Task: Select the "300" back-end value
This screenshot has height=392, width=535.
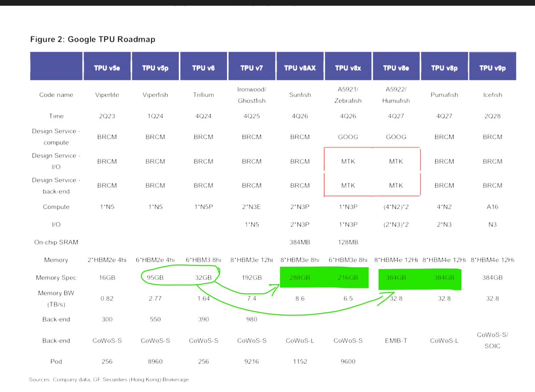Action: [107, 319]
